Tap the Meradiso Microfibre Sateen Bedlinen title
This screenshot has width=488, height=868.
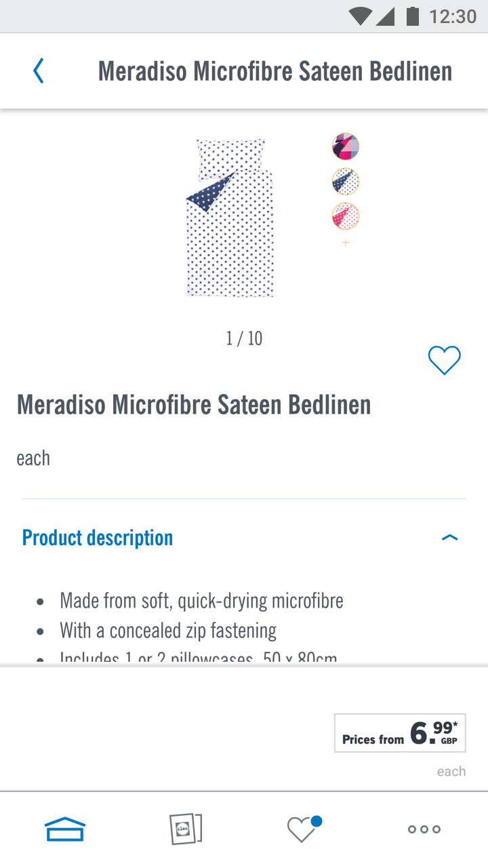click(x=194, y=404)
